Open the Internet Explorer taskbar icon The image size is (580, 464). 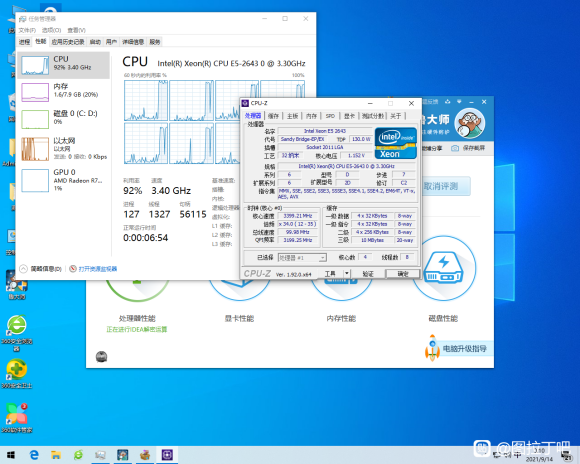[34, 455]
